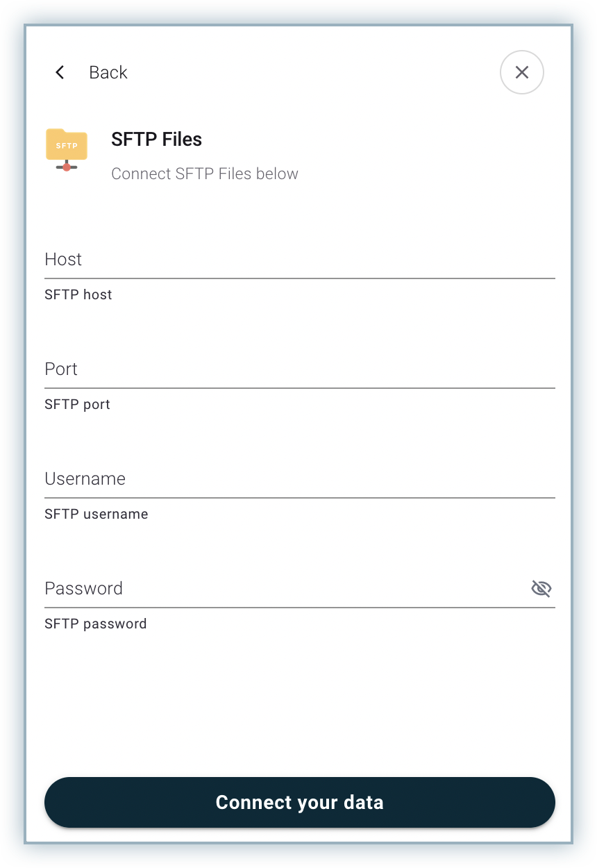Click the SFTP host helper text
This screenshot has height=868, width=597.
point(78,294)
